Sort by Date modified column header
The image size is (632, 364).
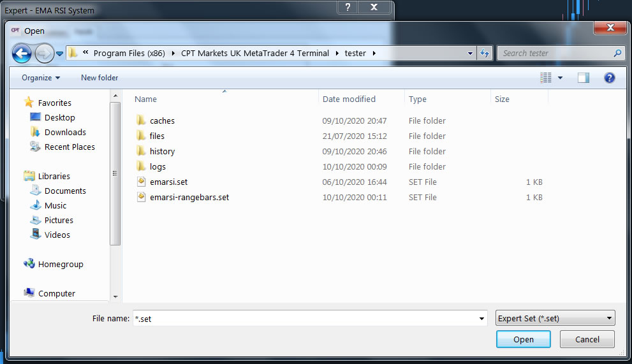pos(349,99)
